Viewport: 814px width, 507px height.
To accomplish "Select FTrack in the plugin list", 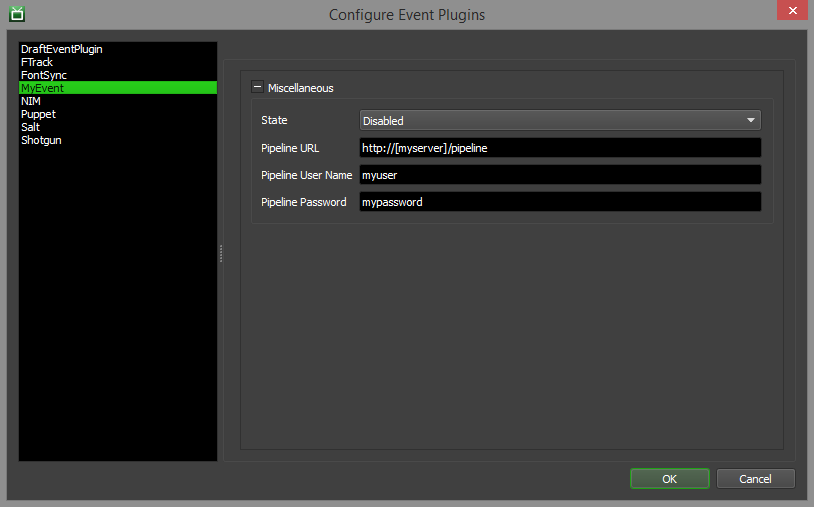I will click(x=37, y=62).
